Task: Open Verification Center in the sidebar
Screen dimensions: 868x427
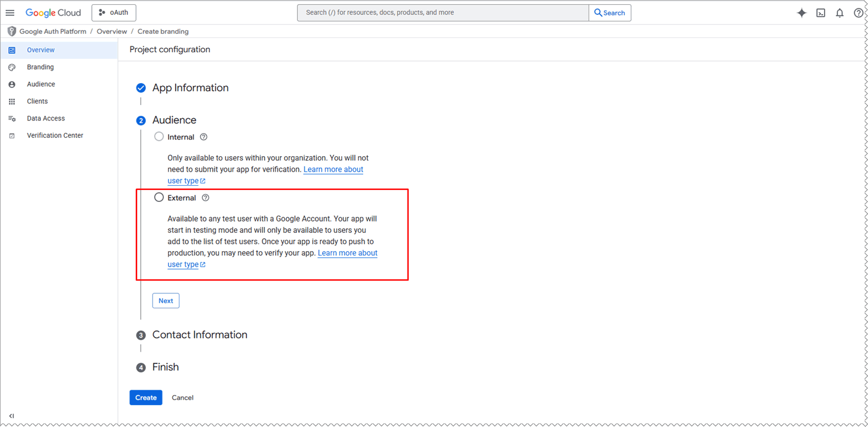Action: pos(59,135)
